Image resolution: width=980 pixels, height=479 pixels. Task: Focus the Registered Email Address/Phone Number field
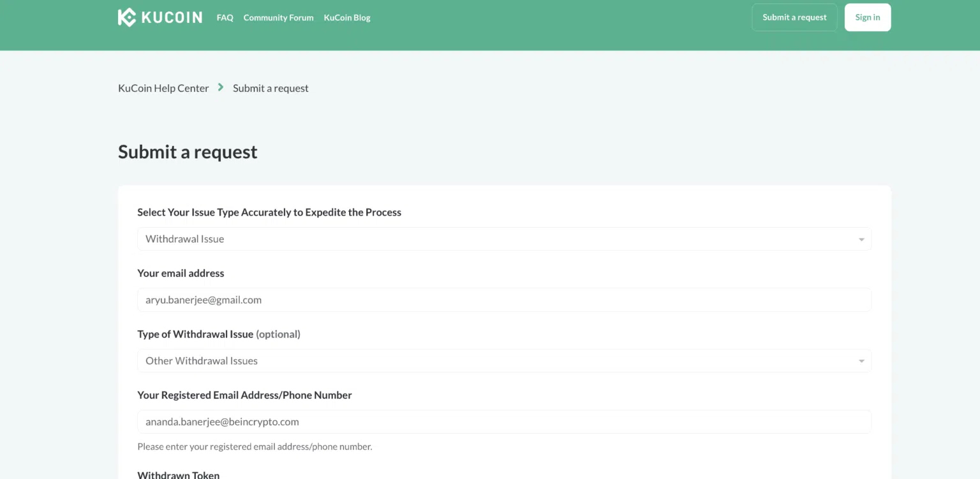[504, 422]
